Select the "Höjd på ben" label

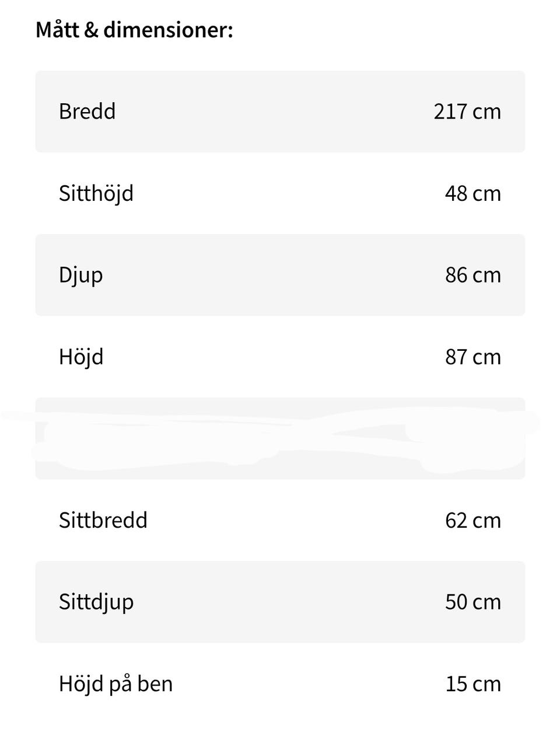tap(116, 684)
